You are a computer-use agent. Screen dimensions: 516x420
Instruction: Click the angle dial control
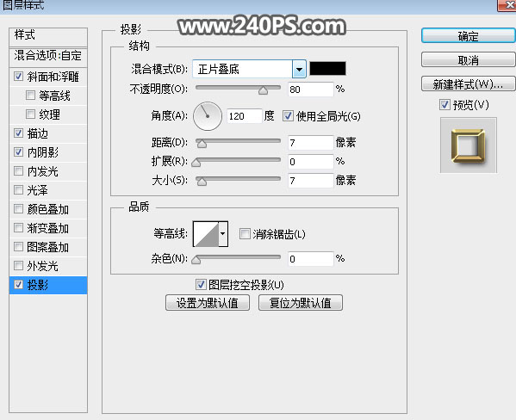coord(208,116)
